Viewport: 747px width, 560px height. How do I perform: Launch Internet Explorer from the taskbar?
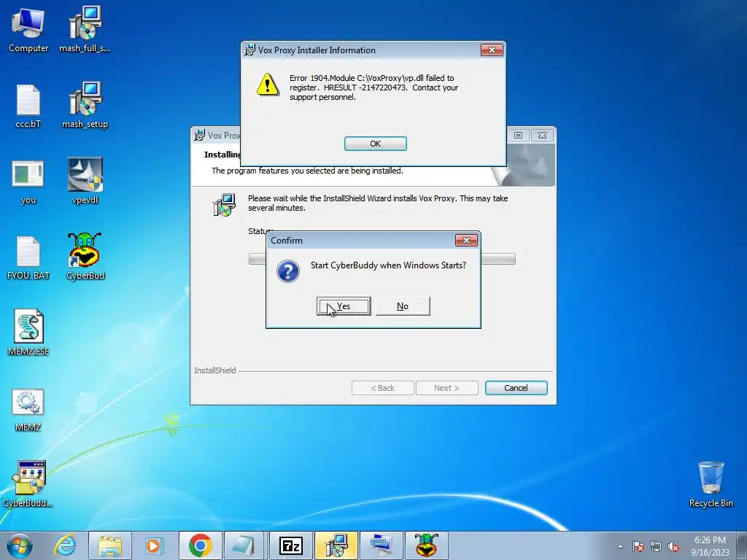coord(65,545)
